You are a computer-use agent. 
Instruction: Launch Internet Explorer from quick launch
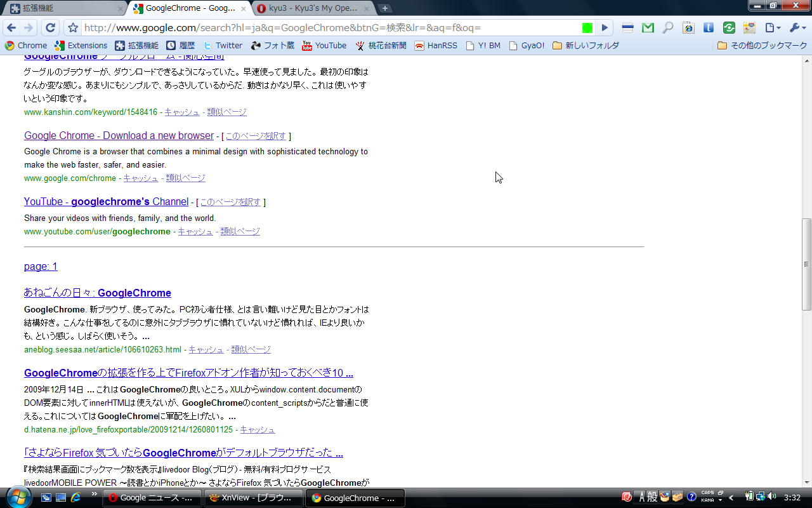(x=76, y=498)
